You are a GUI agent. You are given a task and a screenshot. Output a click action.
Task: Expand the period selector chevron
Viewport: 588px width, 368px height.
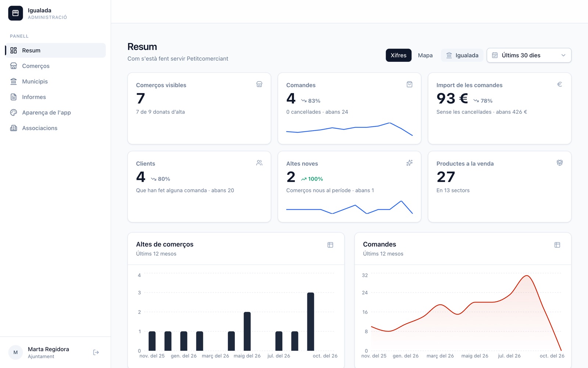[x=563, y=55]
